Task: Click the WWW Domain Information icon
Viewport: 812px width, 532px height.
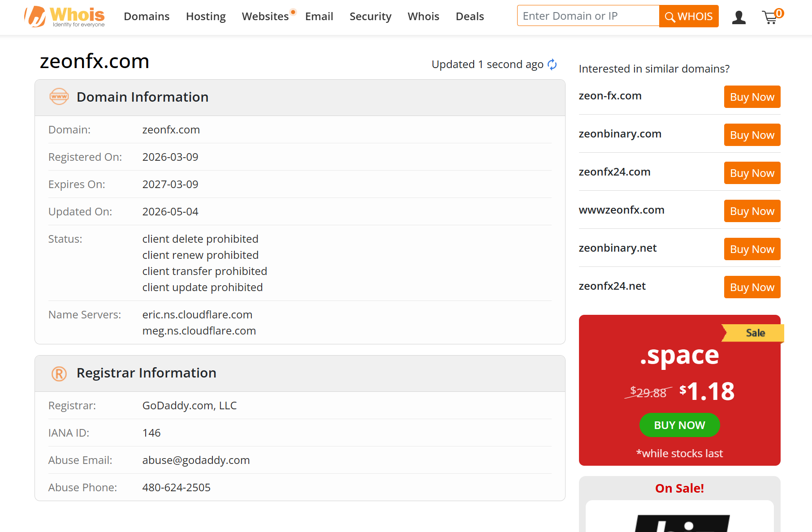Action: (x=59, y=97)
